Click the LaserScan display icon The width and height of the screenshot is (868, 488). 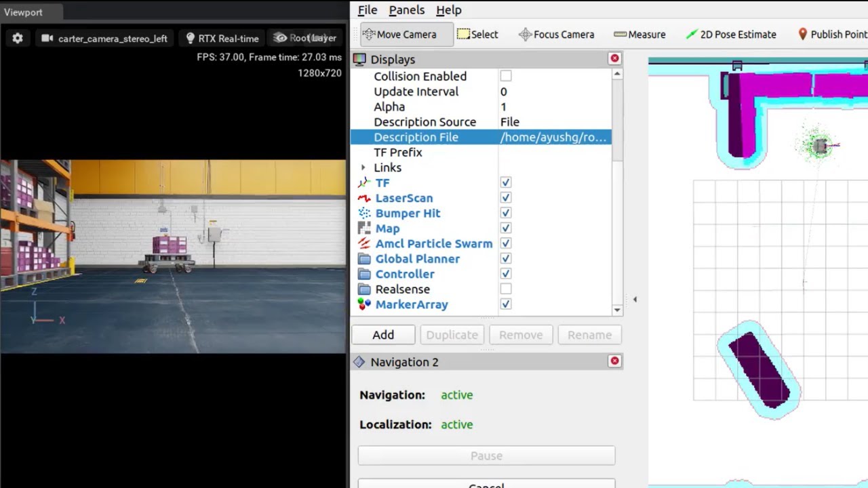[364, 198]
